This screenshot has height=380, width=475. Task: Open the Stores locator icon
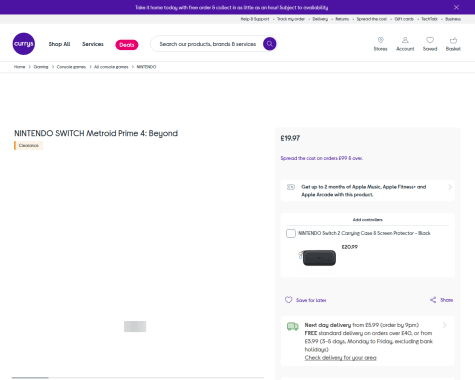click(x=380, y=40)
